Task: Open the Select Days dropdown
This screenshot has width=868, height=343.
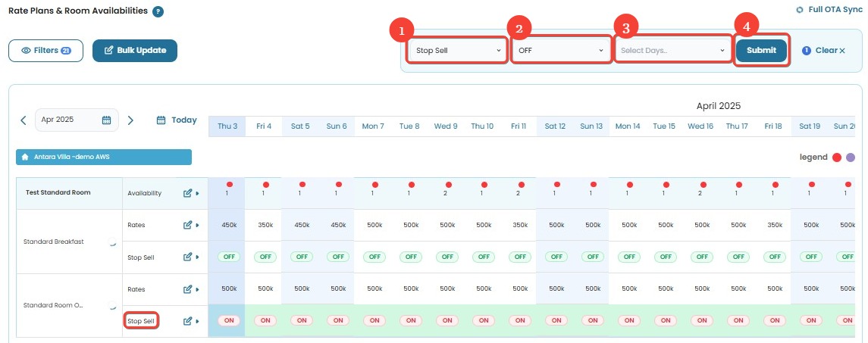Action: [672, 50]
